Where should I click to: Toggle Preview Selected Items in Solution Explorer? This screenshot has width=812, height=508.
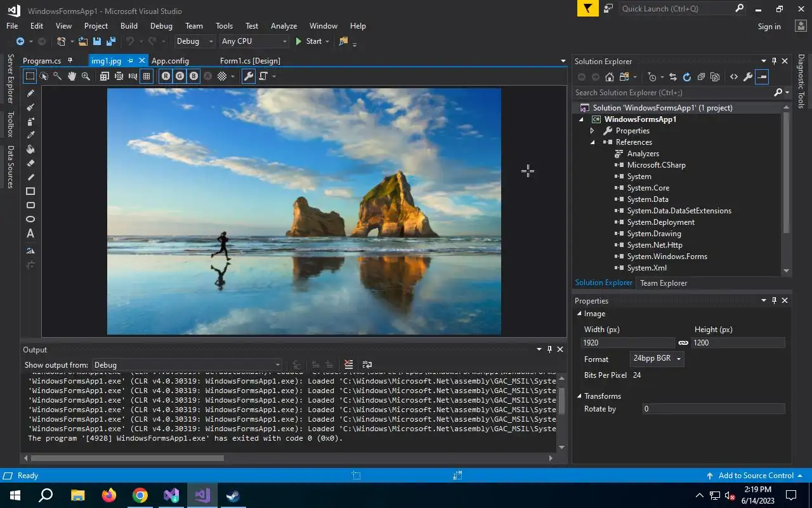pos(763,77)
